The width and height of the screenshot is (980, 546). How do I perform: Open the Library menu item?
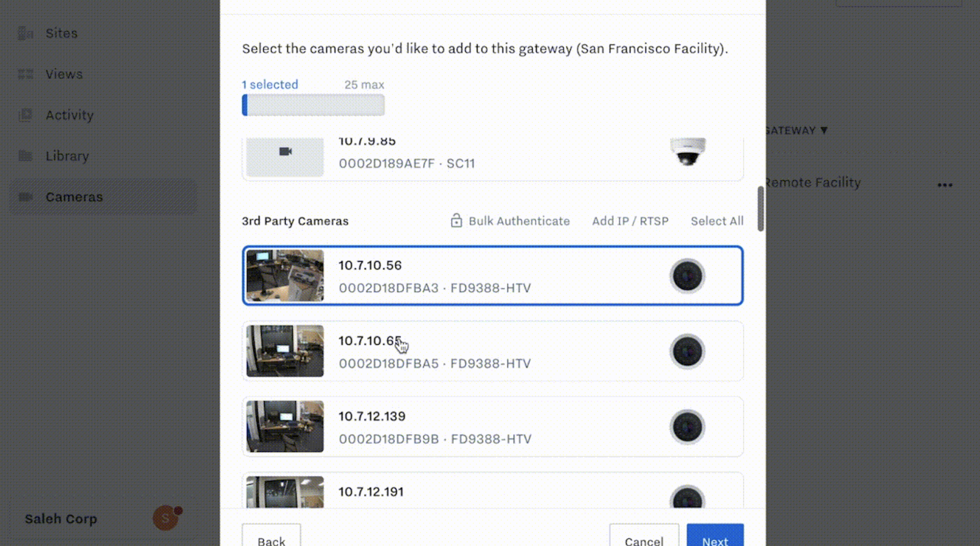67,156
